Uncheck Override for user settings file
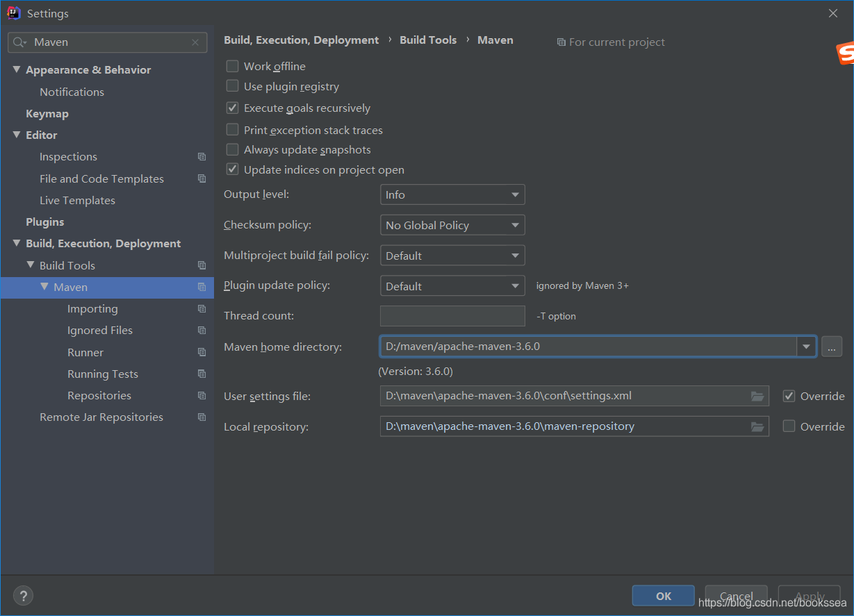Viewport: 854px width, 616px height. coord(789,396)
